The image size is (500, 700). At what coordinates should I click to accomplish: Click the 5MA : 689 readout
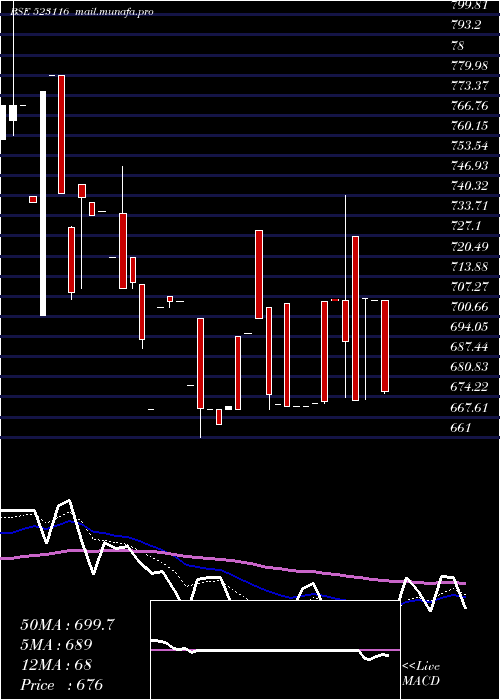(56, 645)
